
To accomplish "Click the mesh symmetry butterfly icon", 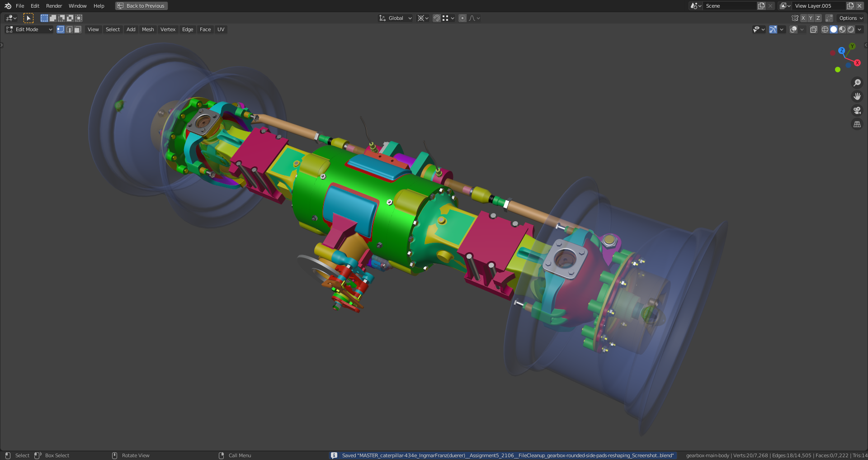I will (x=795, y=18).
